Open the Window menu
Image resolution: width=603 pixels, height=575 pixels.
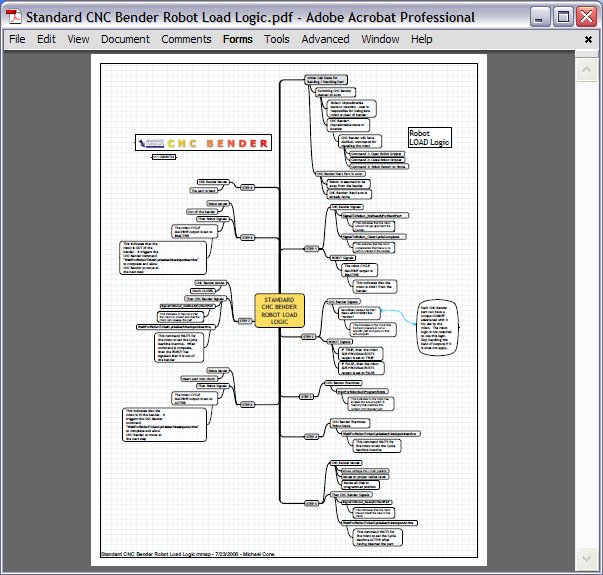tap(380, 39)
